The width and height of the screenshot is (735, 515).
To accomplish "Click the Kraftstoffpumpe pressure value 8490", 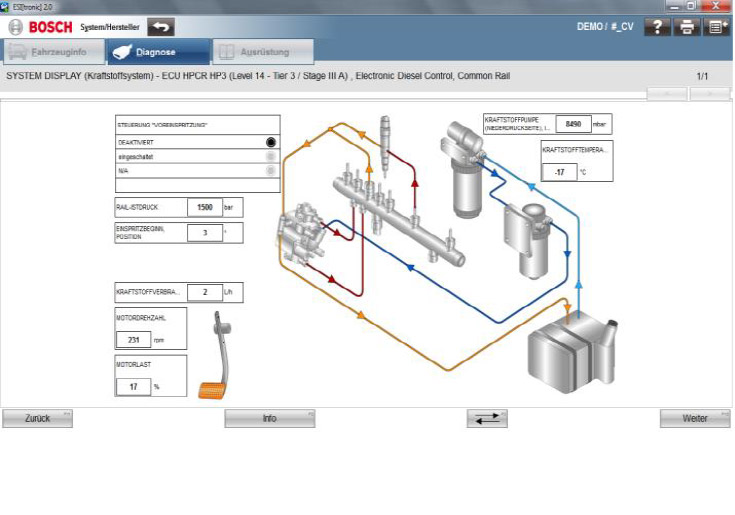I will [x=573, y=124].
